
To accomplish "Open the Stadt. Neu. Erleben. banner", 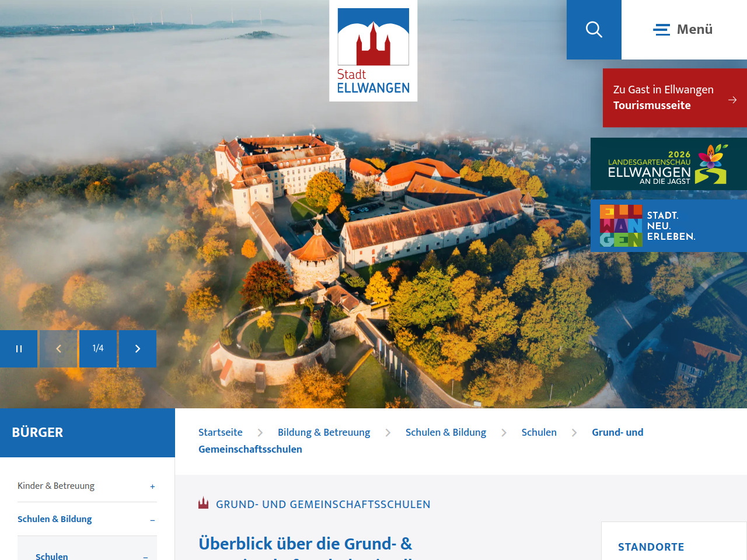I will (668, 226).
